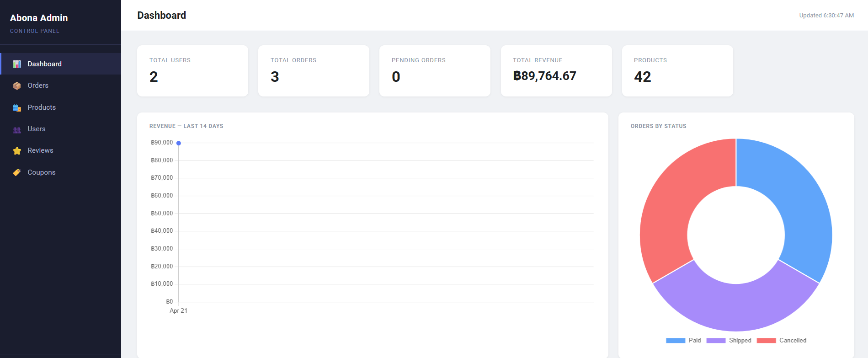Image resolution: width=868 pixels, height=358 pixels.
Task: Click the Apr 21 revenue data point
Action: point(179,143)
